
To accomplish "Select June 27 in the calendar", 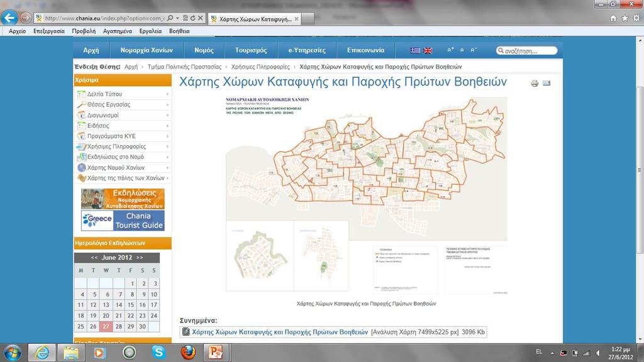I will [x=106, y=327].
